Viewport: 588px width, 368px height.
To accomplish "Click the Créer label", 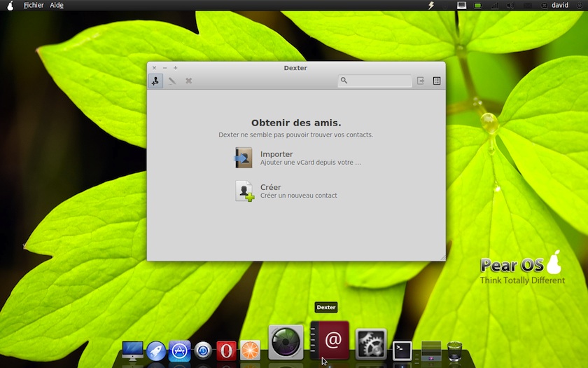I will 270,187.
